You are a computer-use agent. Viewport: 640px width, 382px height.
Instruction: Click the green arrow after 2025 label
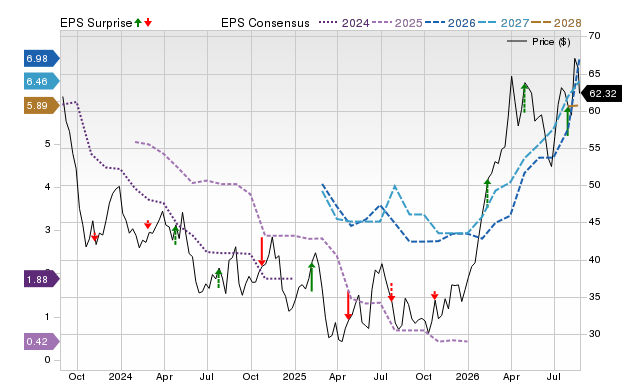(312, 277)
